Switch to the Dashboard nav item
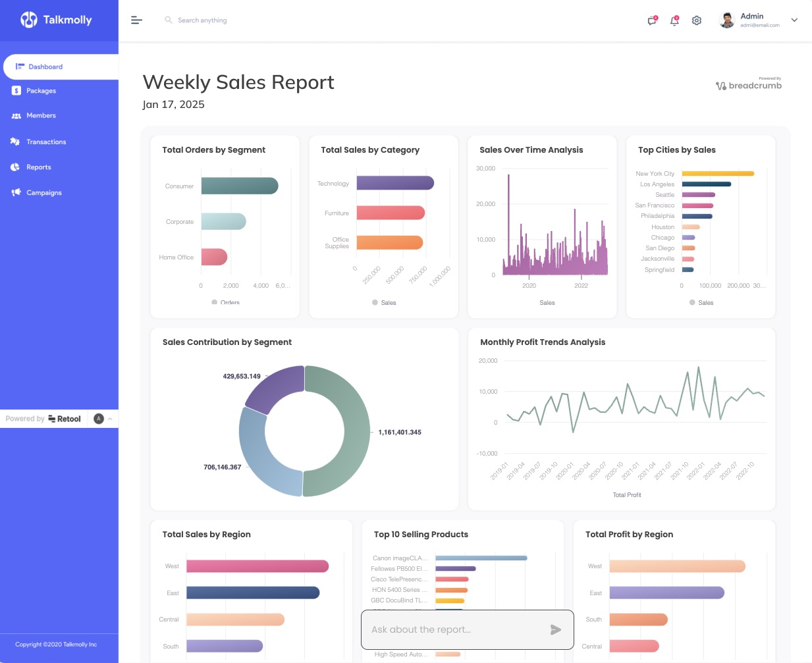 [45, 66]
